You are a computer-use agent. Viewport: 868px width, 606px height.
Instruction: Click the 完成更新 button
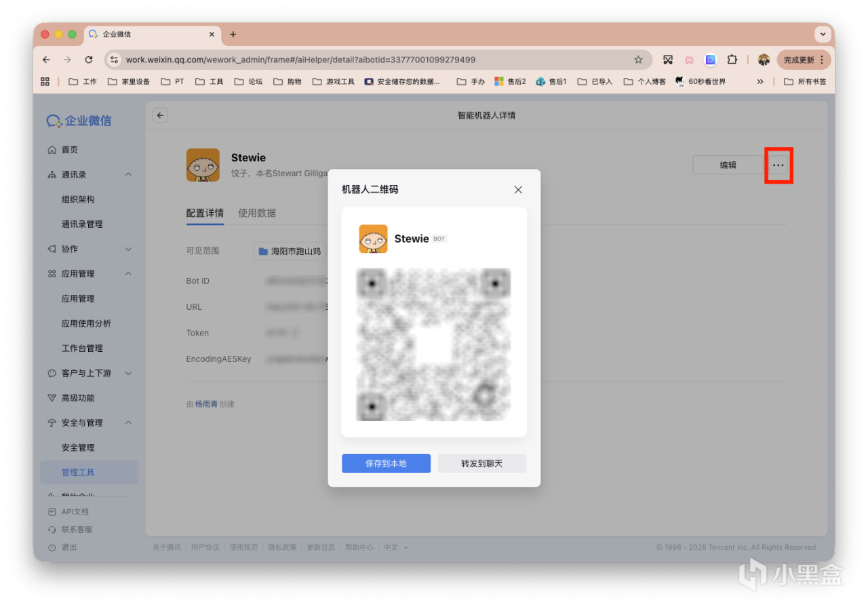(x=804, y=60)
